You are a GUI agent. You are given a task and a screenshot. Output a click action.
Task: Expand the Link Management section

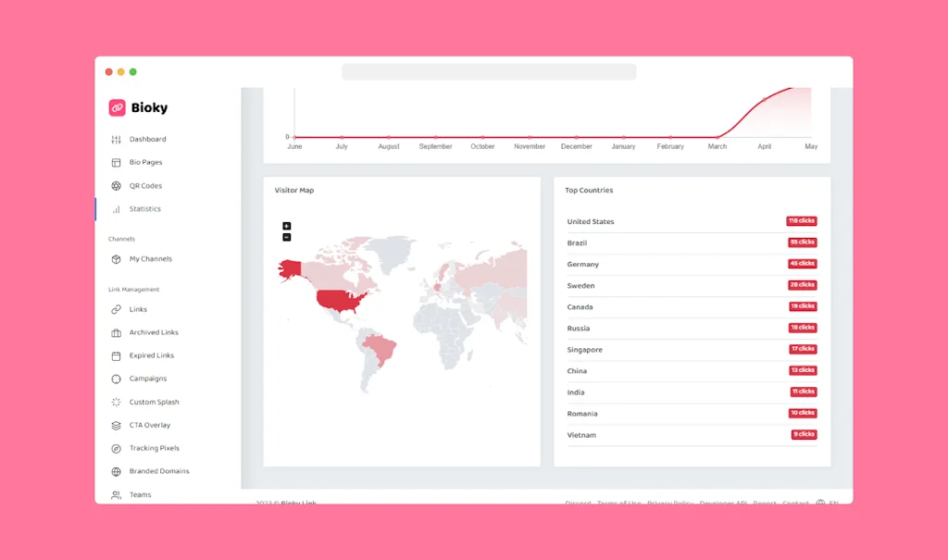[133, 289]
